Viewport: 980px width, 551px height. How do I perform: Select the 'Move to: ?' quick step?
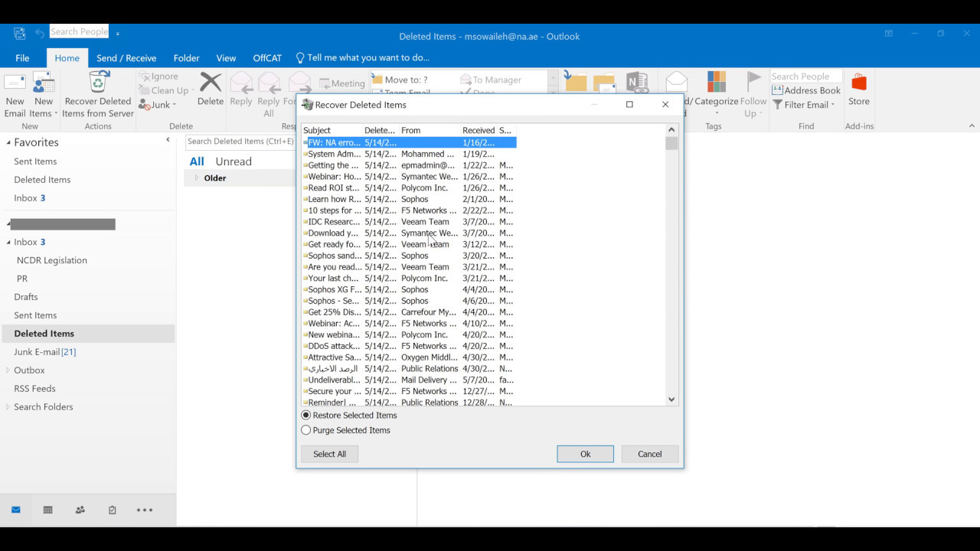coord(400,80)
